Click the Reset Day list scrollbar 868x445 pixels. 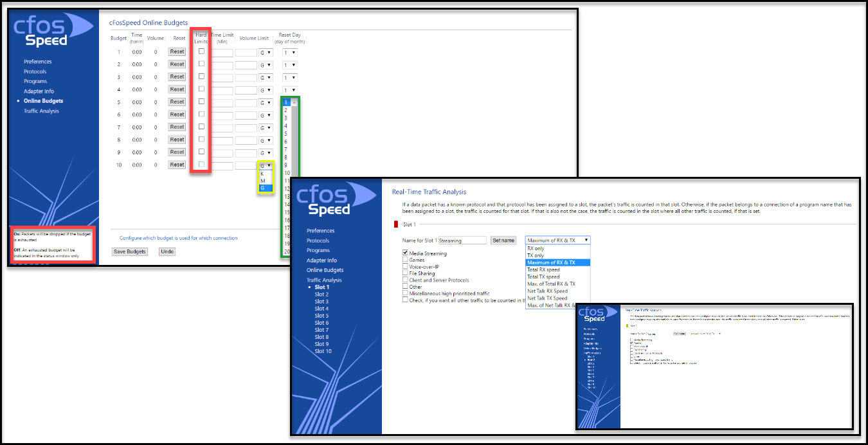point(294,177)
